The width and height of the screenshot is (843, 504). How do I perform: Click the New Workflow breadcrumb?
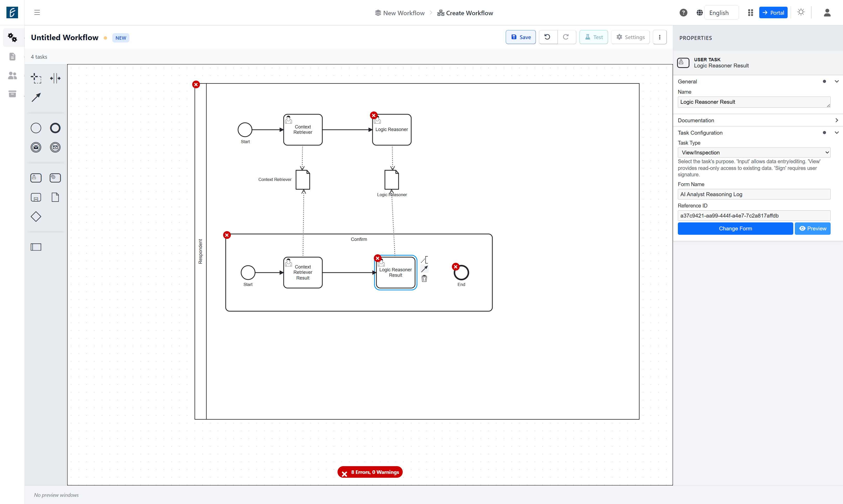pos(400,13)
